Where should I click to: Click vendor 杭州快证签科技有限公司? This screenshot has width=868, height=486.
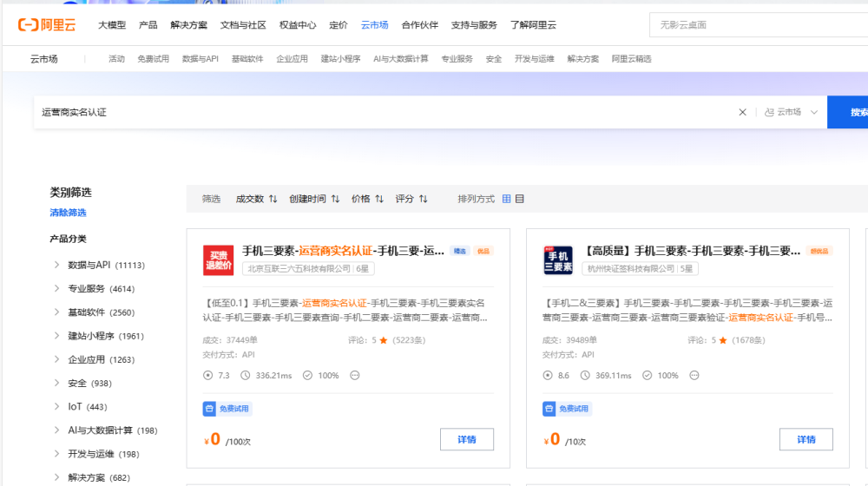pyautogui.click(x=631, y=268)
